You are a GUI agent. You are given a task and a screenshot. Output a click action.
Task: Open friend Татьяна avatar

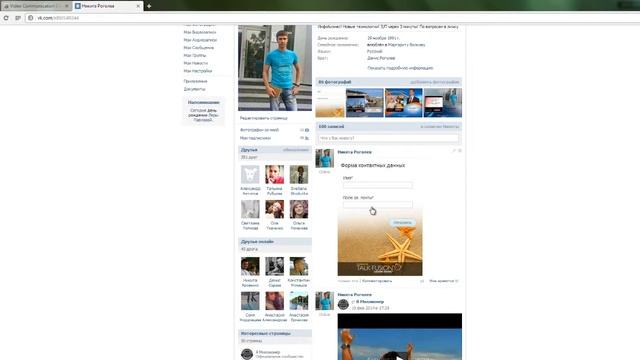274,175
